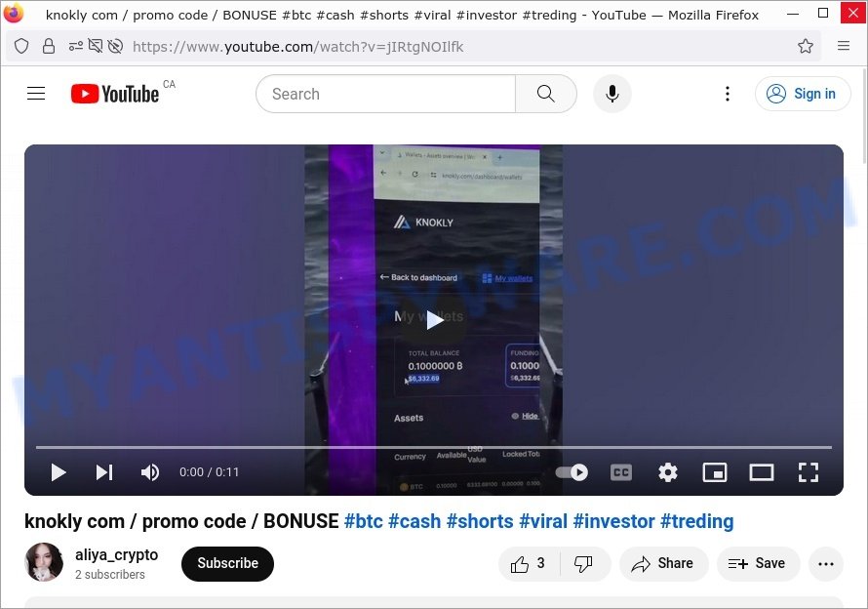
Task: Open YouTube settings three-dot menu
Action: pyautogui.click(x=728, y=94)
